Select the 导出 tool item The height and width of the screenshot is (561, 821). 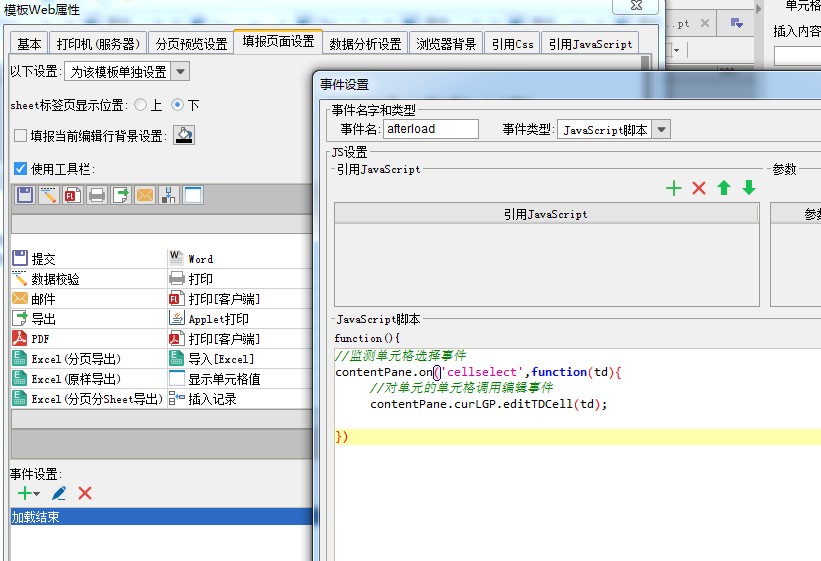(x=88, y=318)
